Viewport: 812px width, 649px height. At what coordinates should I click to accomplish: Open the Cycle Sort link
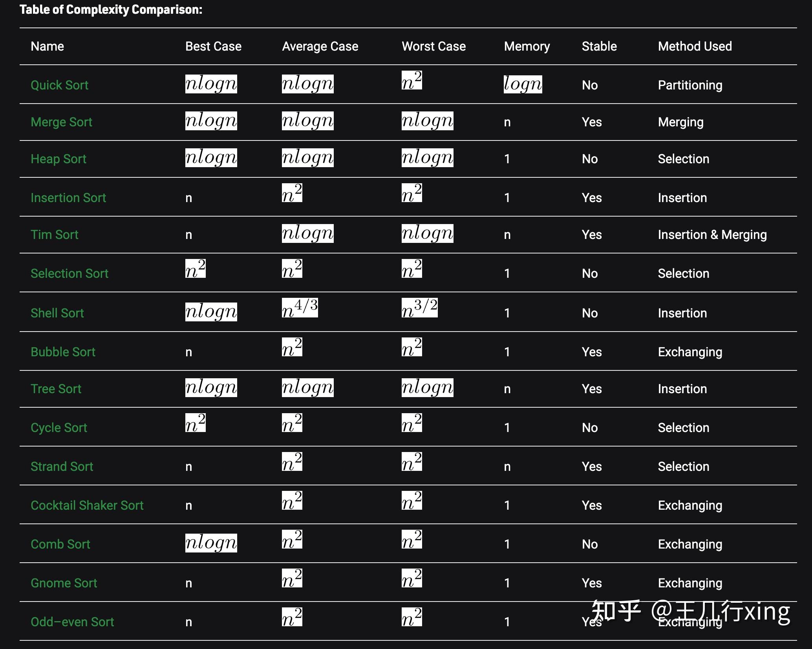point(59,428)
